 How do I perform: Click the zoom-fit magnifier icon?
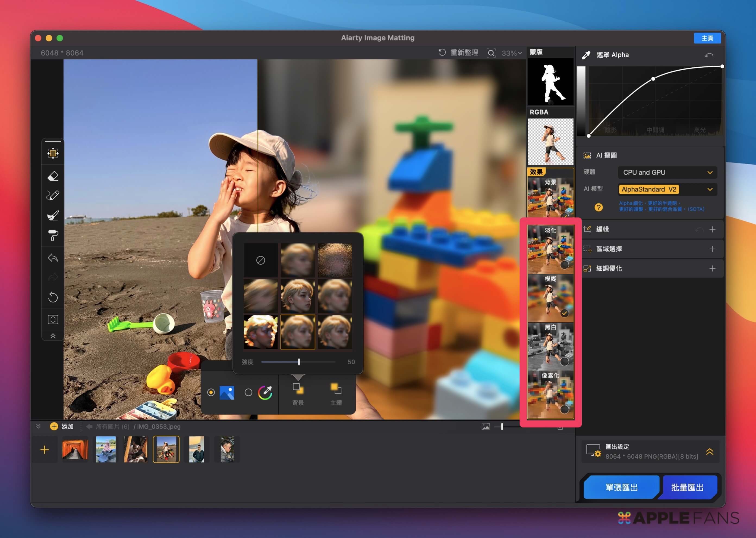tap(491, 53)
